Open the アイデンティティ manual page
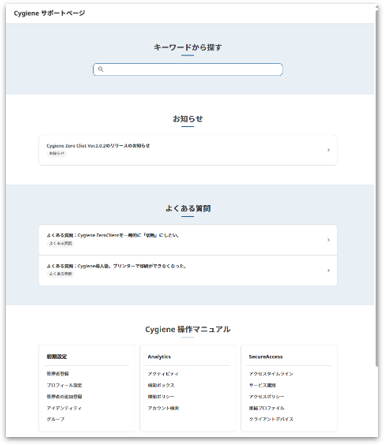Image resolution: width=384 pixels, height=445 pixels. tap(64, 408)
